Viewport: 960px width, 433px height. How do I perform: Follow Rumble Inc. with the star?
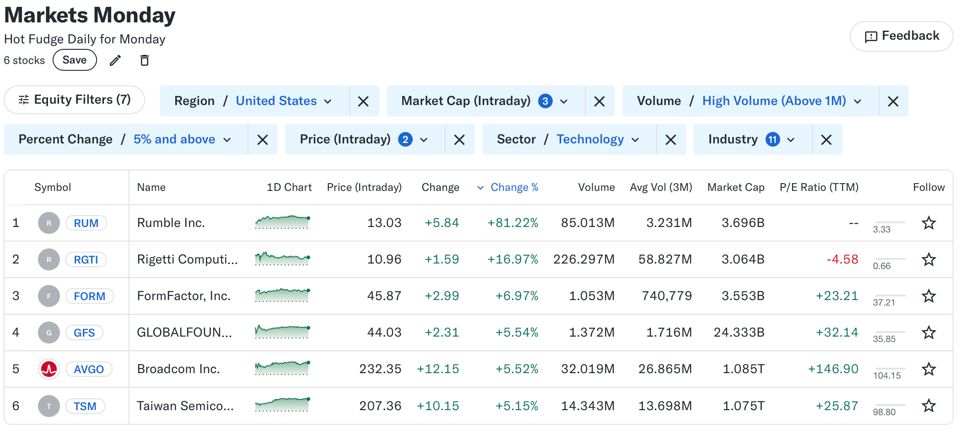[928, 223]
